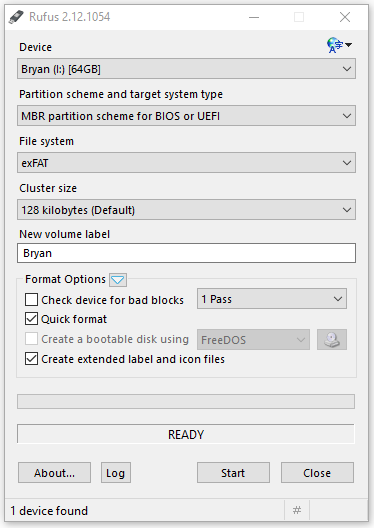Click the empty progress bar
The height and width of the screenshot is (528, 374).
pyautogui.click(x=186, y=401)
